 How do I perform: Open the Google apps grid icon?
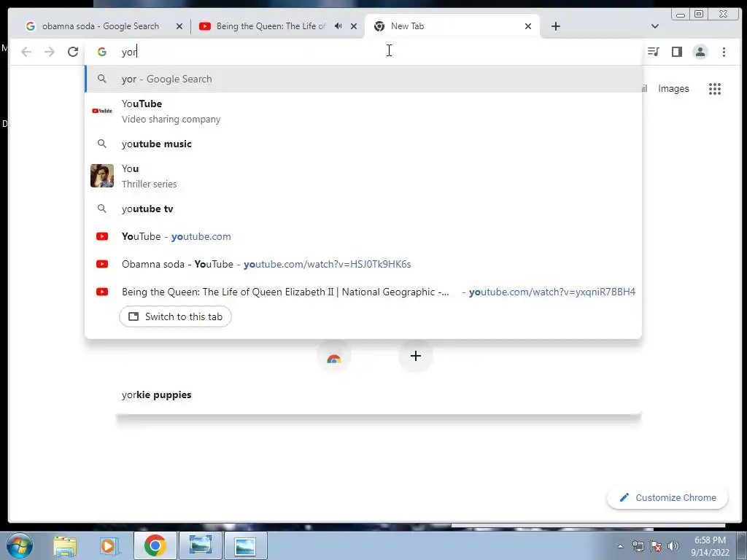pos(715,88)
